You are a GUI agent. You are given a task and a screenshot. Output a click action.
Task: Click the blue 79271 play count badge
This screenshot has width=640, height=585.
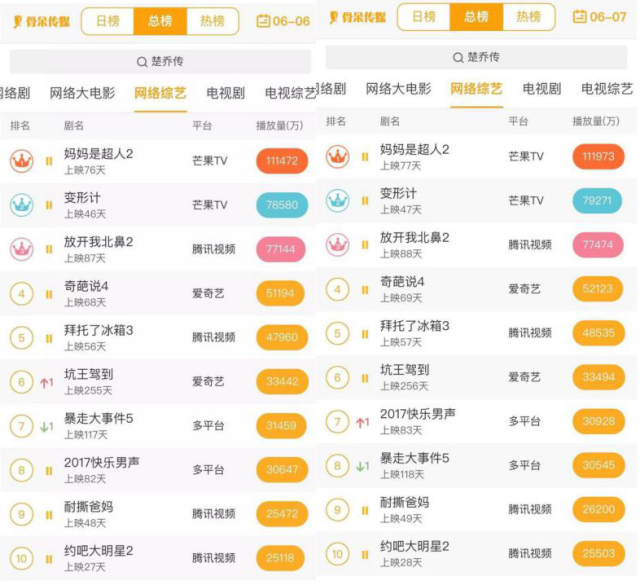597,200
